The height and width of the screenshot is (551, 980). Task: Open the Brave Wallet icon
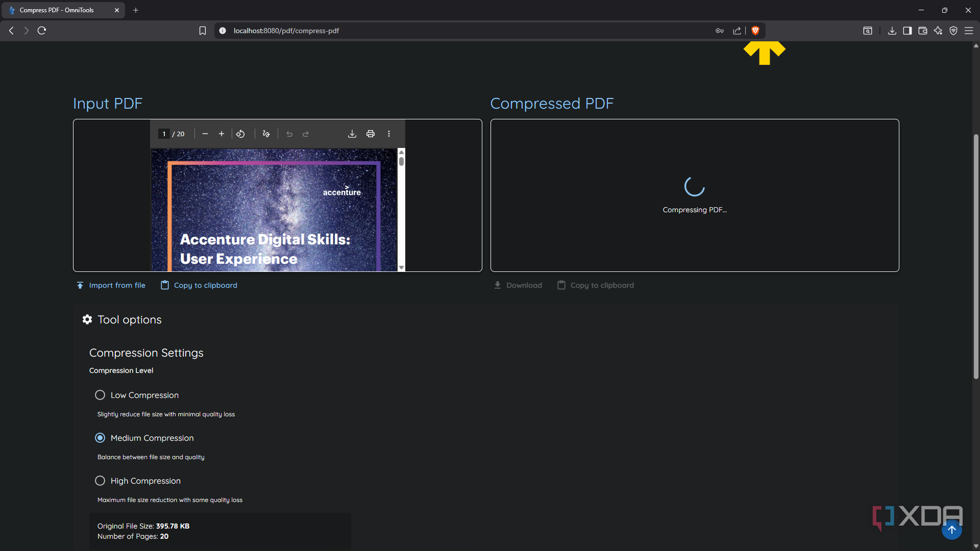click(923, 31)
